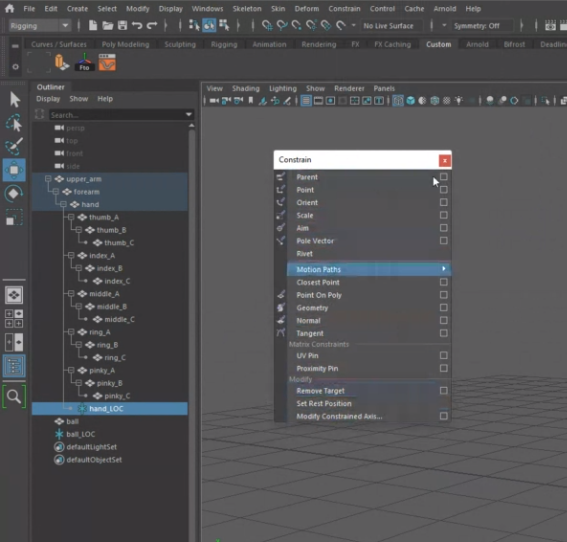The width and height of the screenshot is (567, 542).
Task: Open Remove Target options box
Action: [x=444, y=391]
